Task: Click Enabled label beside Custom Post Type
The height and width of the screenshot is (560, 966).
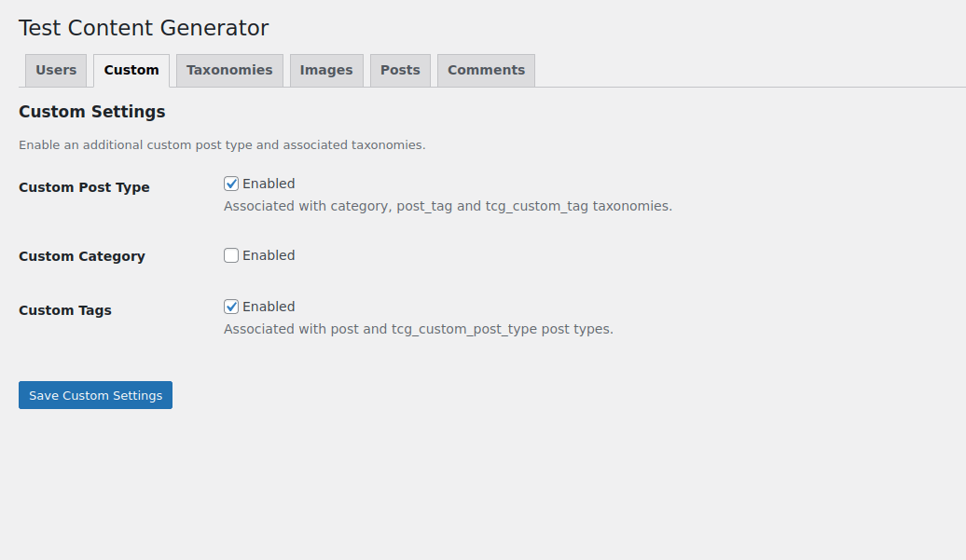Action: (269, 184)
